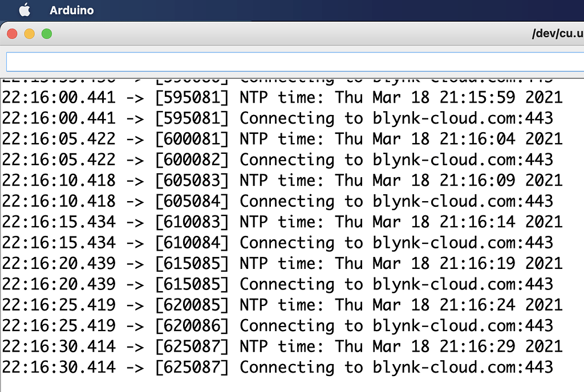Click the Serial Monitor title bar

click(285, 34)
